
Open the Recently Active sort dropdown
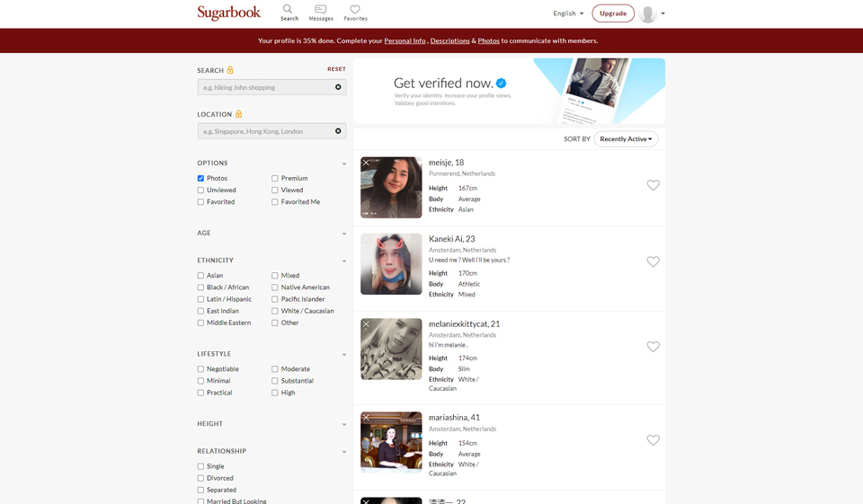626,139
